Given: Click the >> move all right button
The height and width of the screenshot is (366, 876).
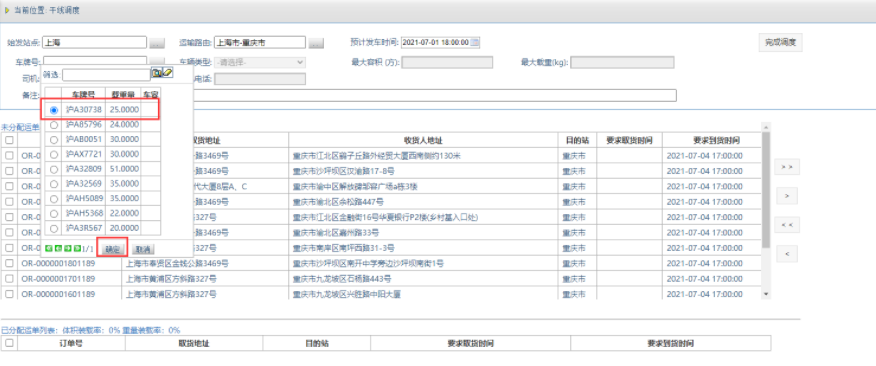Looking at the screenshot, I should pos(787,167).
